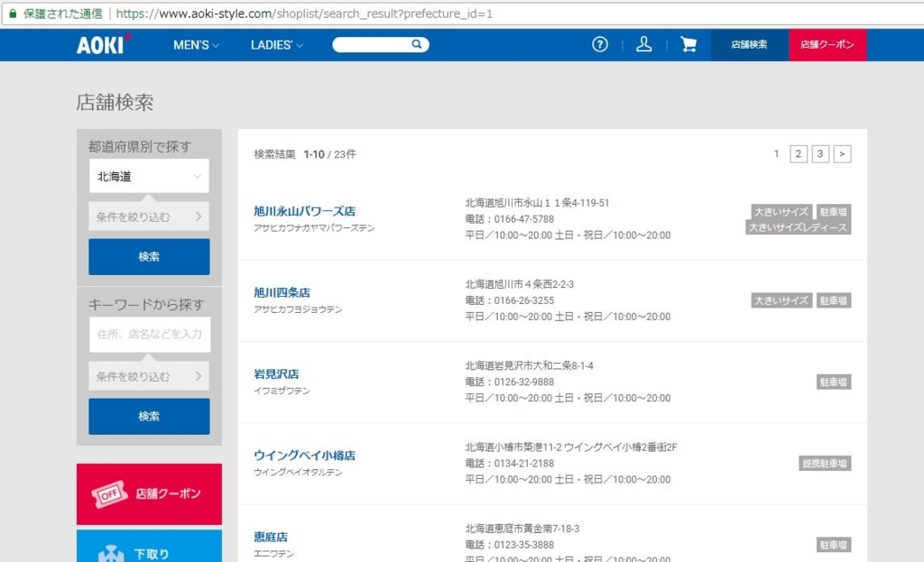
Task: Click the 下取り trade-in icon
Action: (x=111, y=553)
